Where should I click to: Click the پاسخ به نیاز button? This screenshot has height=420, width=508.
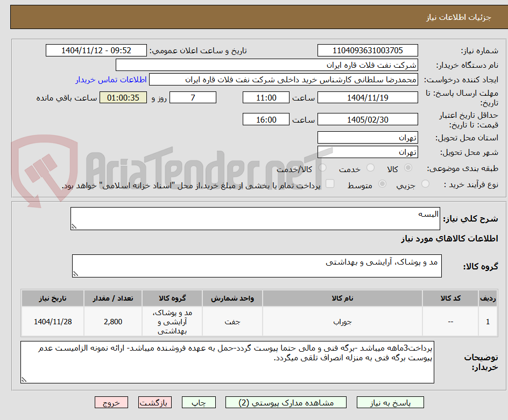[x=390, y=402]
